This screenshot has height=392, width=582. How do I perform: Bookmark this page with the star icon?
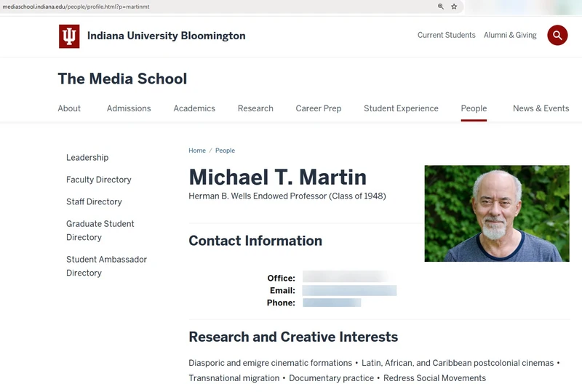point(454,7)
